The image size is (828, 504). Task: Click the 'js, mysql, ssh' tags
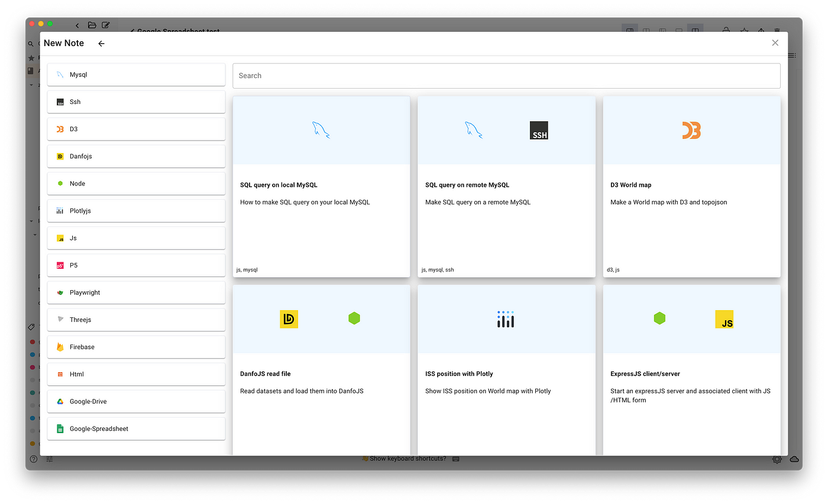[438, 270]
